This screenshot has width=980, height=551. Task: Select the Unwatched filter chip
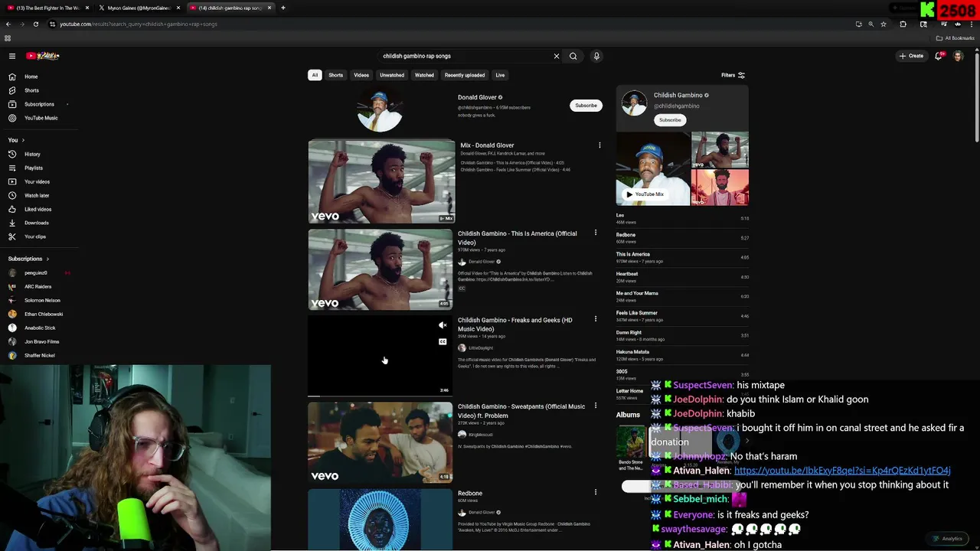[392, 75]
